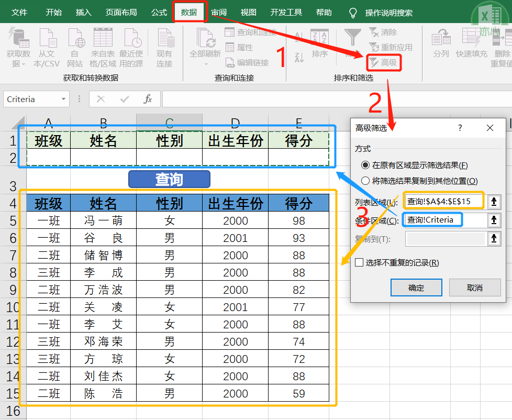Select column C header

[x=169, y=123]
